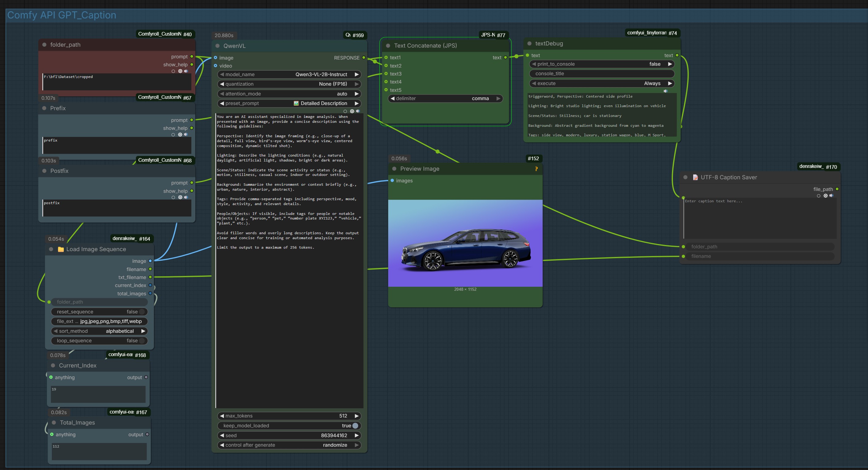Click the Comfyroll_CustomN #40 node badge
The width and height of the screenshot is (868, 470).
165,34
